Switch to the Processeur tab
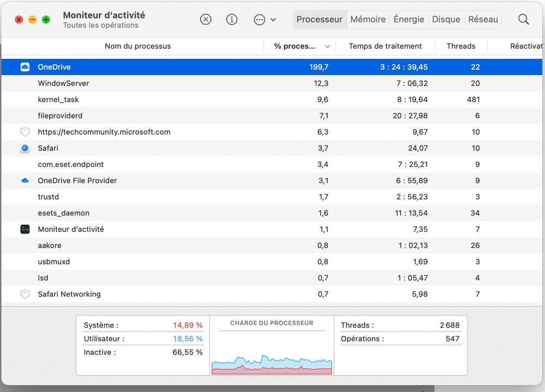Viewport: 545px width, 392px height. pos(320,20)
